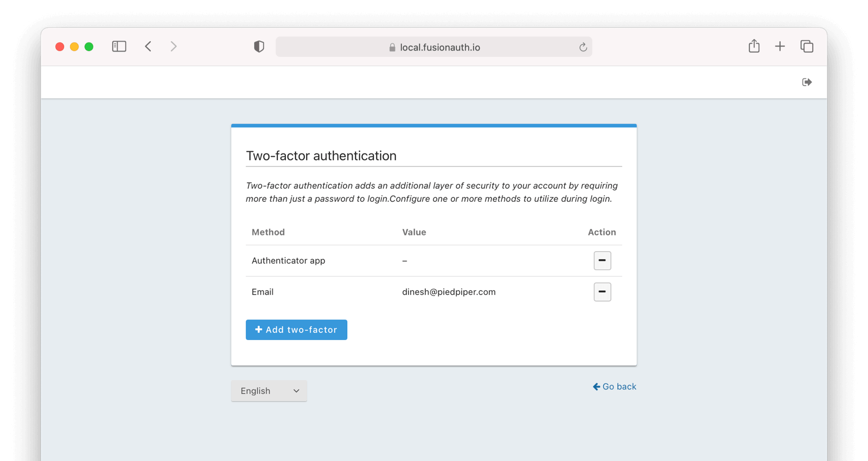Open the English language dropdown
Image resolution: width=868 pixels, height=461 pixels.
(269, 391)
